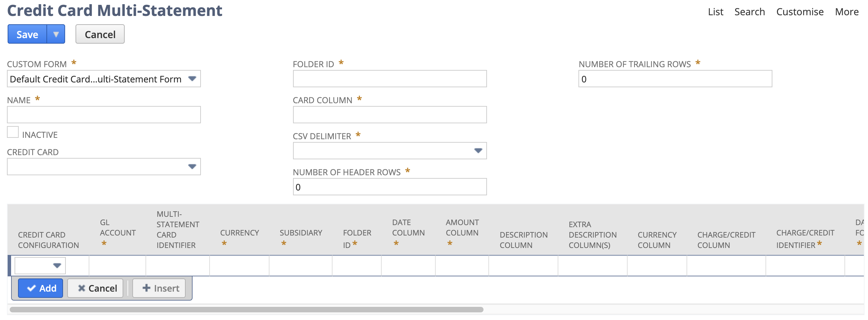
Task: Open the Customise menu
Action: coord(800,11)
